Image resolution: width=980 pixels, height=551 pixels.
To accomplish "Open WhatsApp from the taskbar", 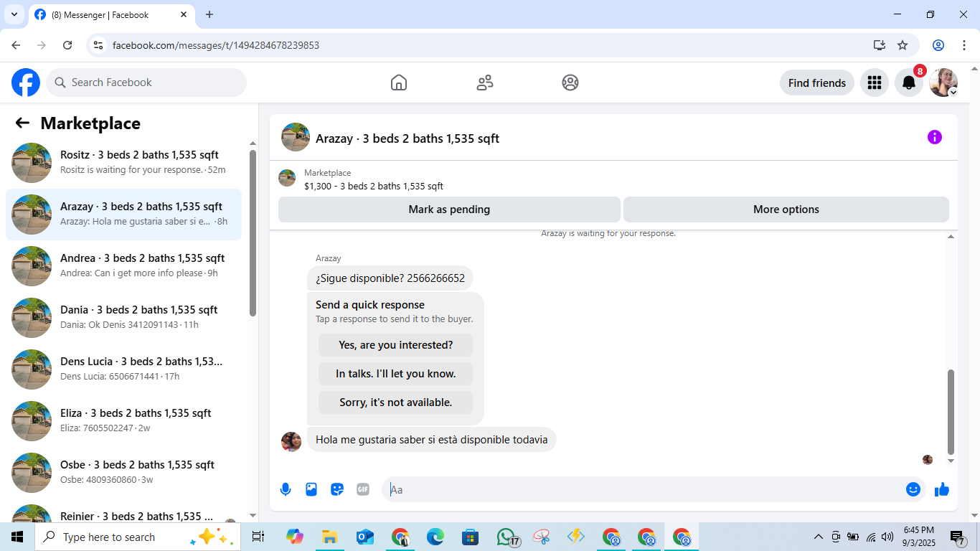I will point(507,537).
